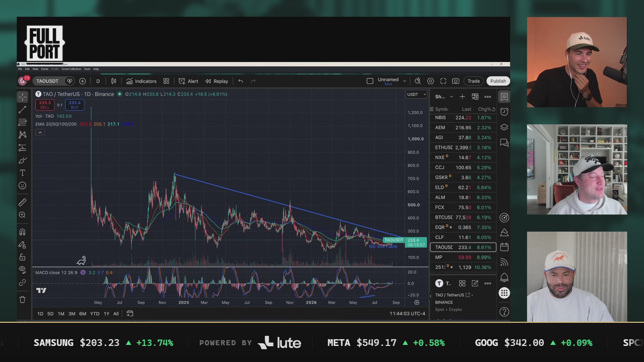Open indicator templates grid
This screenshot has width=644, height=362.
pyautogui.click(x=166, y=81)
